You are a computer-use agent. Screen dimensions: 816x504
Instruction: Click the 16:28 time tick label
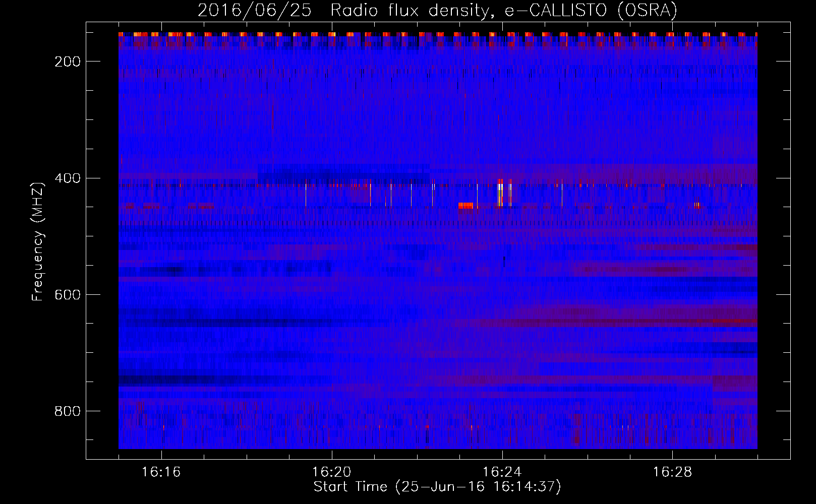673,472
